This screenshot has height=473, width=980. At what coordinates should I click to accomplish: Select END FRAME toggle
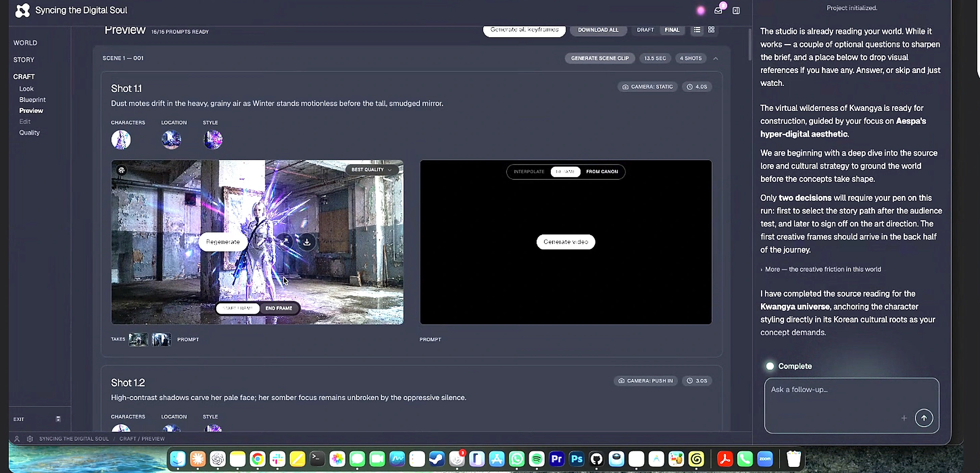coord(279,308)
